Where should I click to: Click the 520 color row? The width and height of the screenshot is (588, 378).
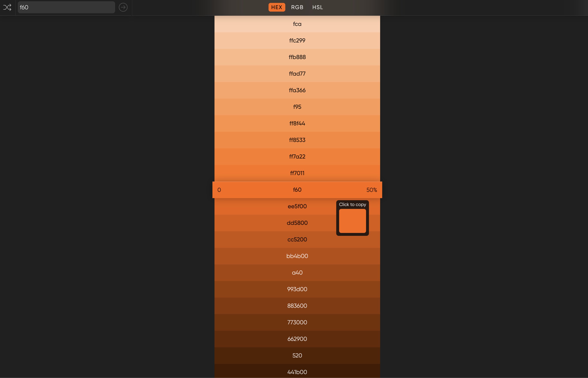point(297,355)
